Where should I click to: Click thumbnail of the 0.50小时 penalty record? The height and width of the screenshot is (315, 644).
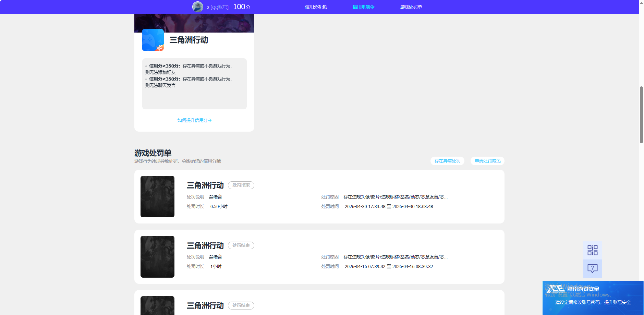[157, 196]
